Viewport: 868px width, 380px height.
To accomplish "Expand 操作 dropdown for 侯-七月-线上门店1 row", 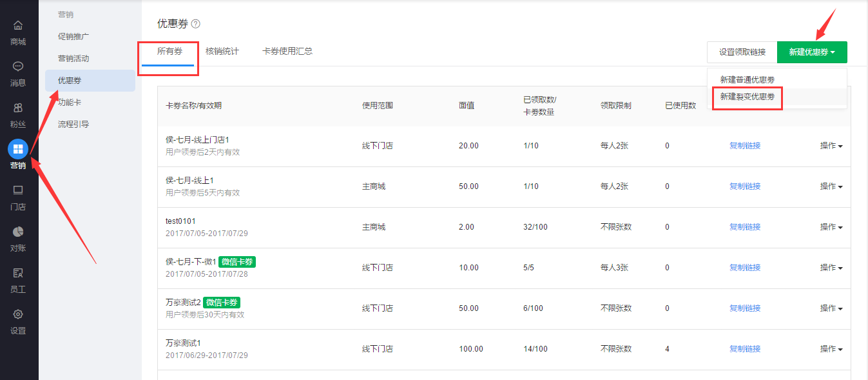I will (831, 146).
